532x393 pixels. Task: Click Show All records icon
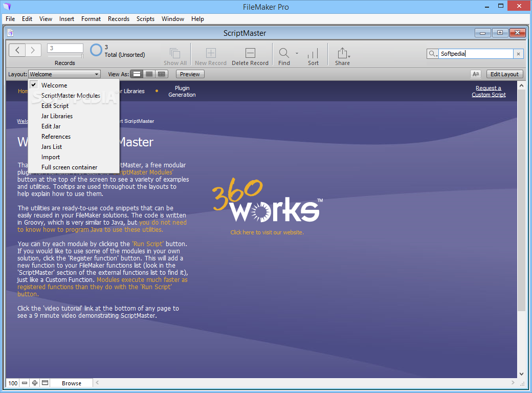click(x=175, y=53)
